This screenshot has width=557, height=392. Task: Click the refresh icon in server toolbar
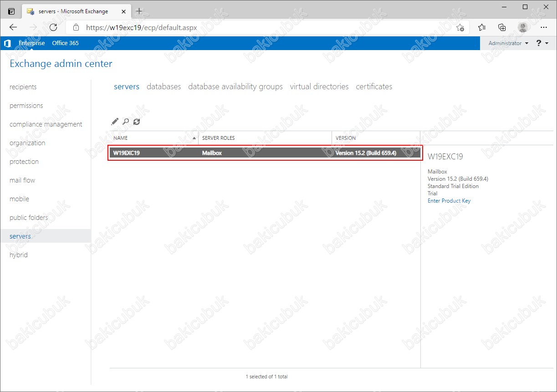137,122
